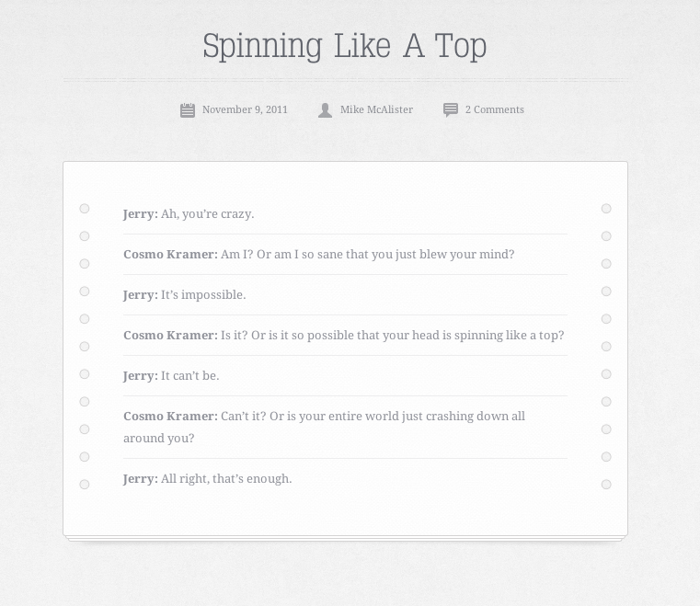Click the line "Jerry: Ah, you're crazy."
The image size is (700, 606).
click(189, 214)
